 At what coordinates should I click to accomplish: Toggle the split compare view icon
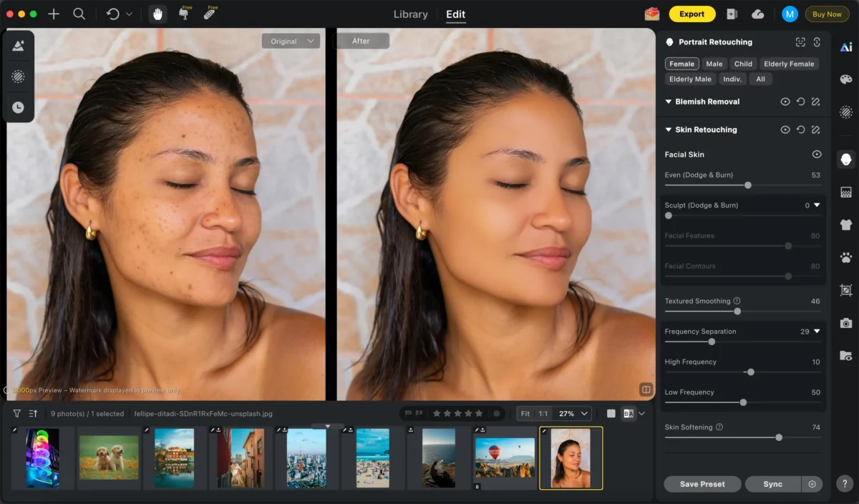click(x=646, y=389)
